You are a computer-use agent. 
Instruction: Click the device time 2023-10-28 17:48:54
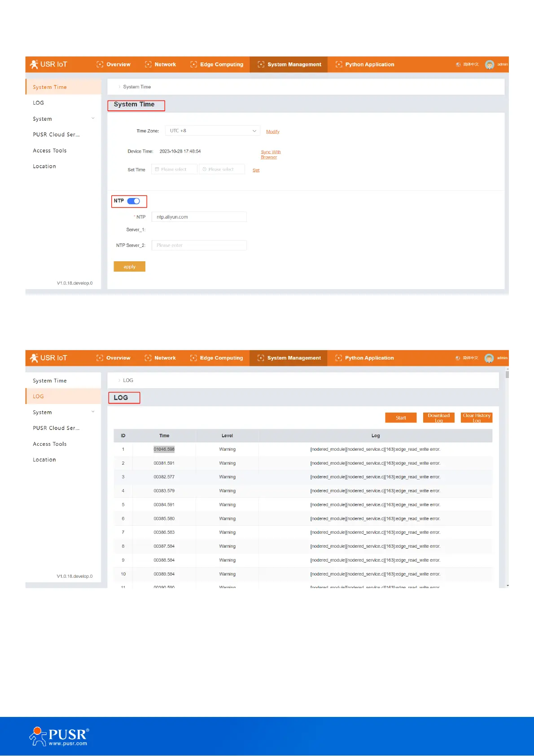coord(180,151)
